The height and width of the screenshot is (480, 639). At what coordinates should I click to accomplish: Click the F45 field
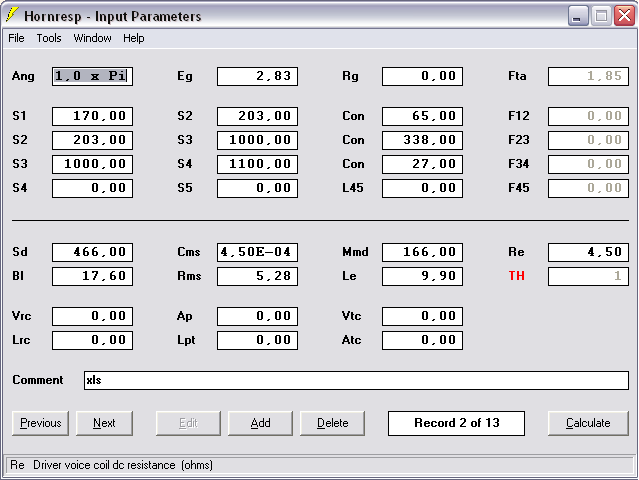coord(588,188)
